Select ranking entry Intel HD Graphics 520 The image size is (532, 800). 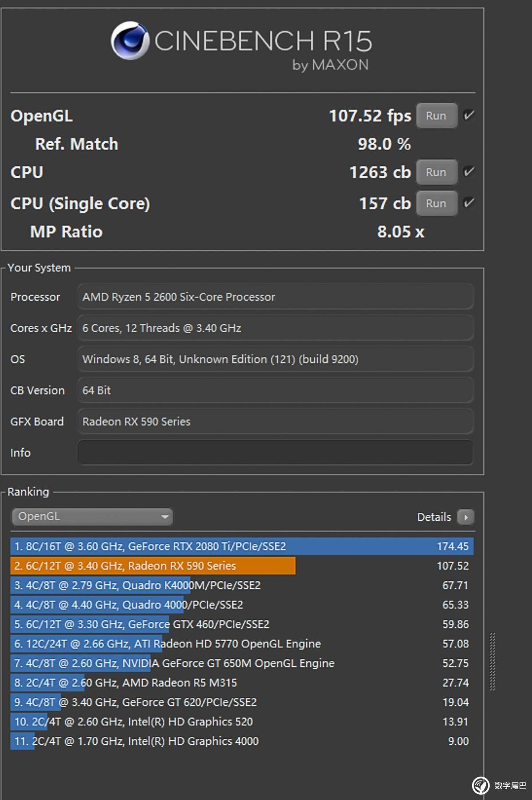[242, 722]
